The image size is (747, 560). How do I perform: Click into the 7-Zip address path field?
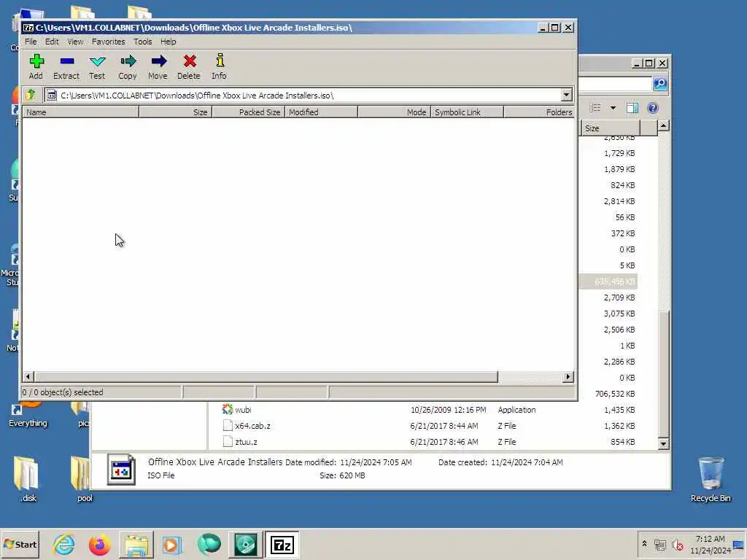pyautogui.click(x=303, y=96)
